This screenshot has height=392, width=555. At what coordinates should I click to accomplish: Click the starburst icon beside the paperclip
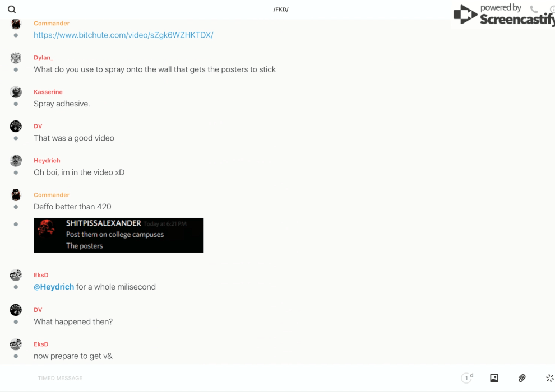549,378
